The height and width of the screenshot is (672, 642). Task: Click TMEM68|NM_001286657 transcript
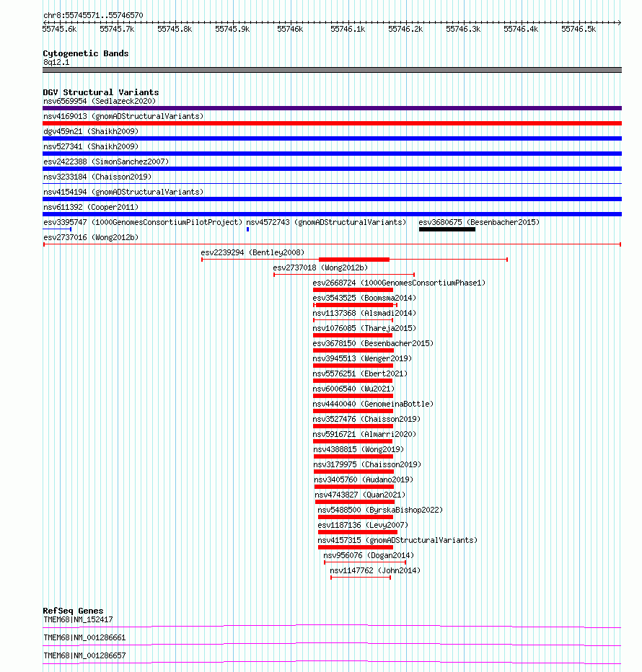click(x=84, y=655)
